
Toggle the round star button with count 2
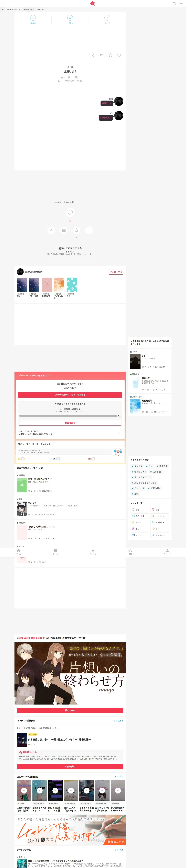(76, 230)
